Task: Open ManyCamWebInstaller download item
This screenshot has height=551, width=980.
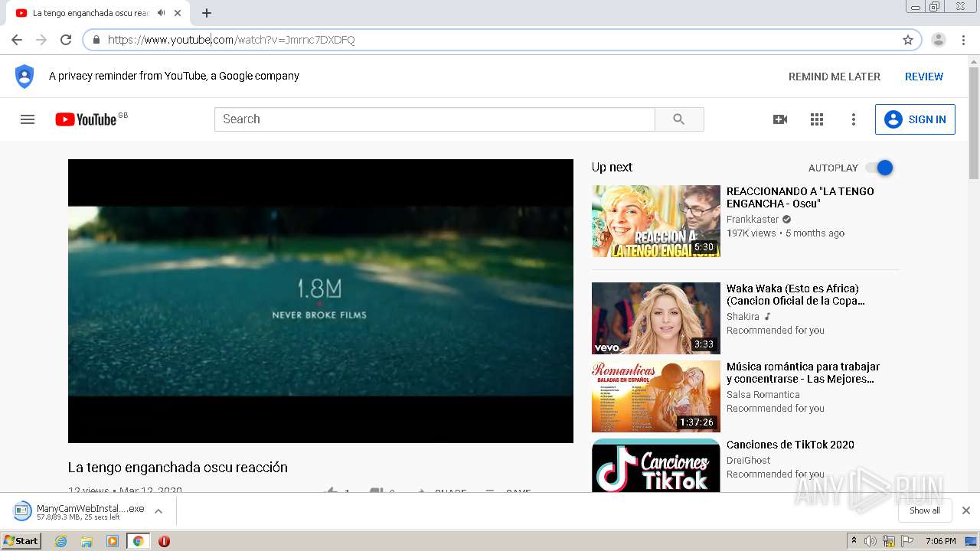Action: (80, 511)
